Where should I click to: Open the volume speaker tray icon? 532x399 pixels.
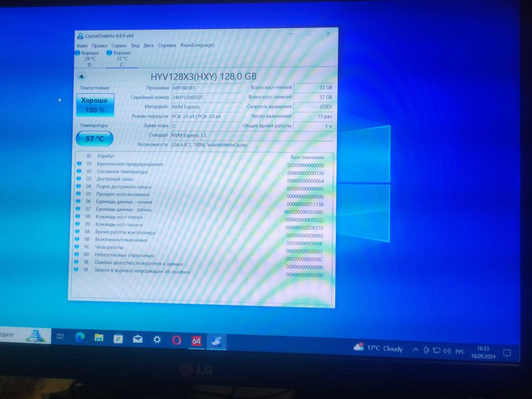[447, 351]
